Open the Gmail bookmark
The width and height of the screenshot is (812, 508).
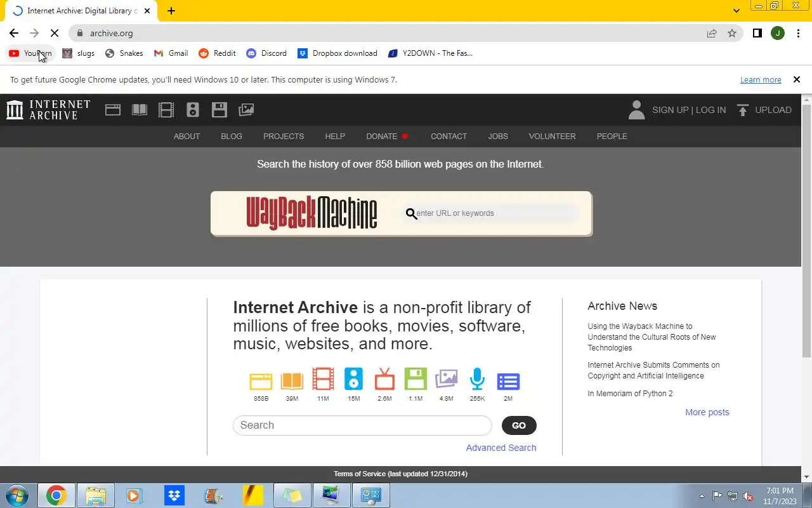[171, 53]
